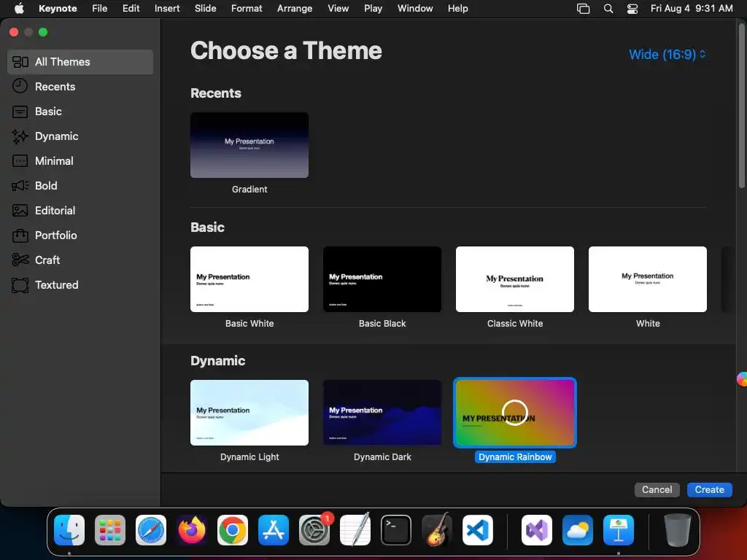Choose the Classic White theme thumbnail
Screen dimensions: 747x560
click(x=515, y=279)
